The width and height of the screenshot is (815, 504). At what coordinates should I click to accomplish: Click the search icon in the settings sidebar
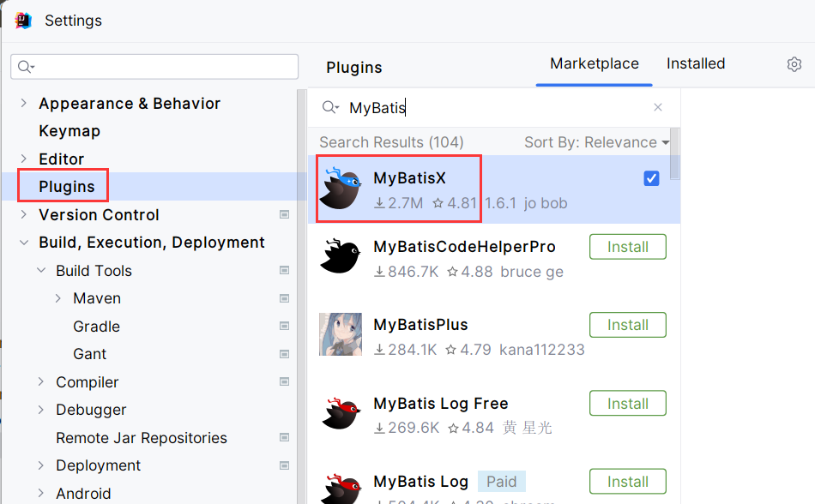[x=24, y=65]
